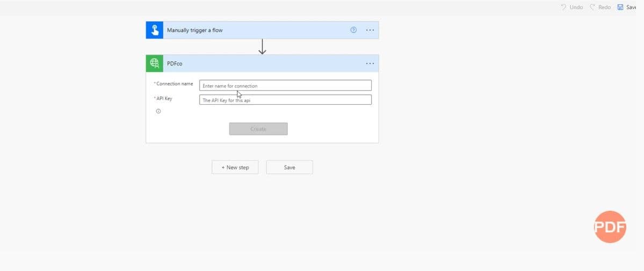644x271 pixels.
Task: Click the arrow connector between the two steps
Action: coord(262,47)
